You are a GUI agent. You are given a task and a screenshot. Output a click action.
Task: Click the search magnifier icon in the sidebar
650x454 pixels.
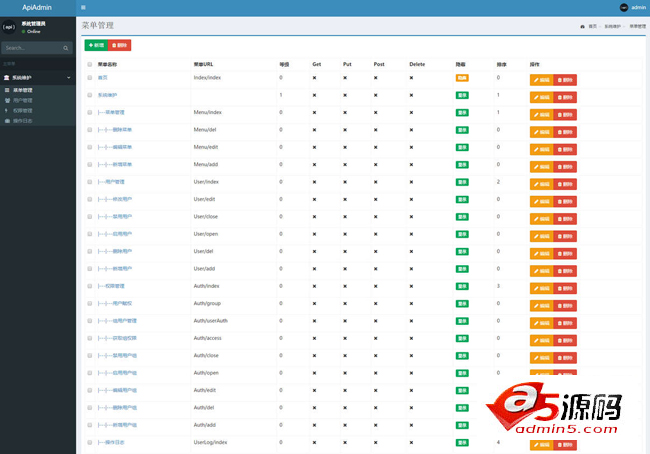pyautogui.click(x=66, y=47)
